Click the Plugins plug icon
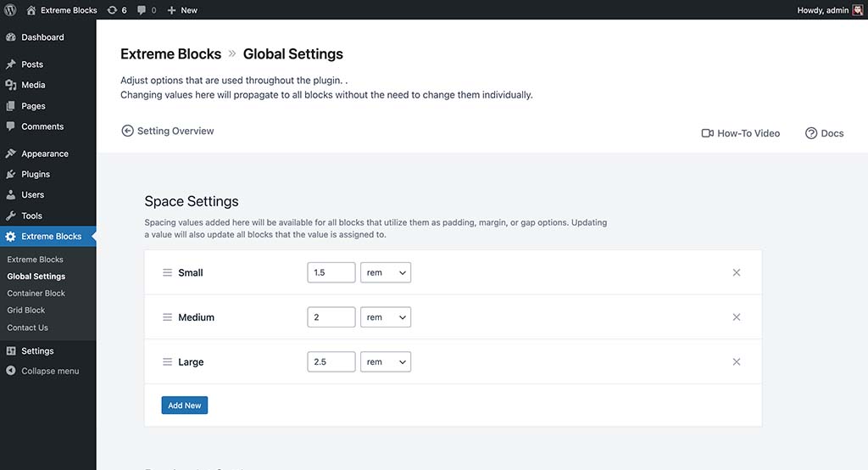868x470 pixels. coord(10,174)
